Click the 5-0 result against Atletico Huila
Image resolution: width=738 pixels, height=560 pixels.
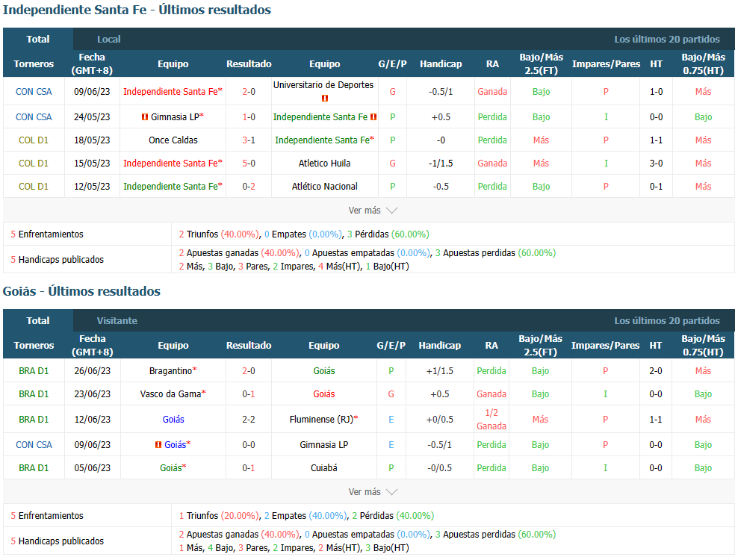pyautogui.click(x=249, y=164)
